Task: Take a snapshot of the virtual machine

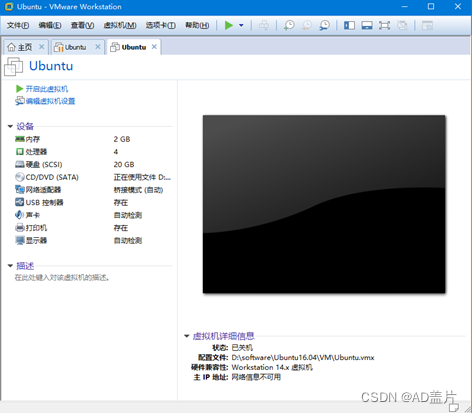Action: click(x=289, y=25)
